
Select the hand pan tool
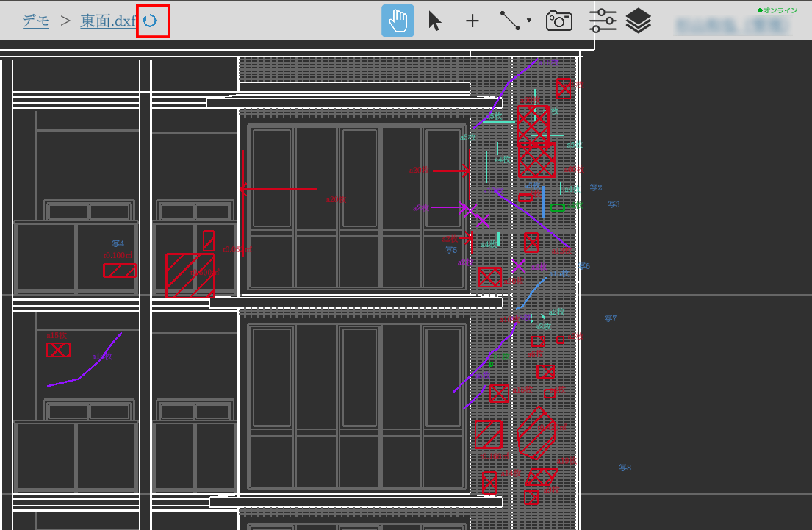coord(398,21)
